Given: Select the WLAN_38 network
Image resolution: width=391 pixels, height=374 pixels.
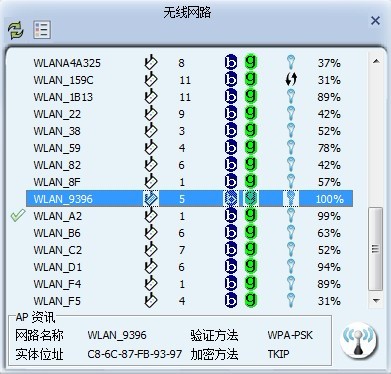Looking at the screenshot, I should click(57, 131).
